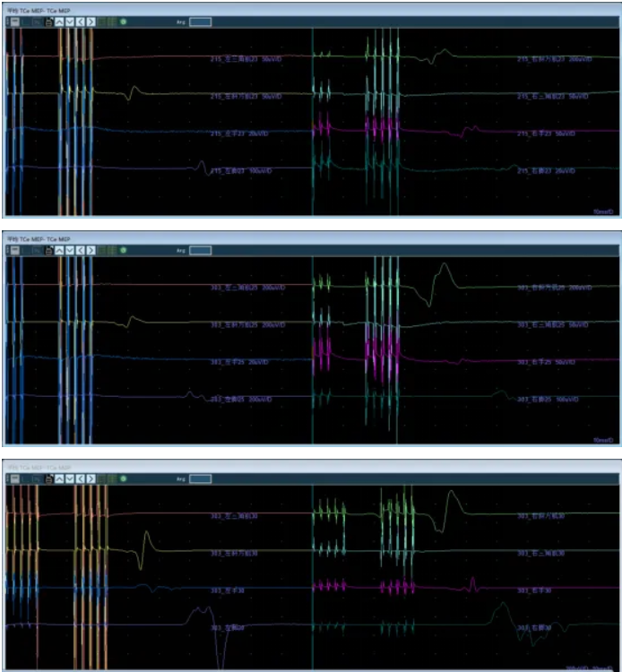Click the left arrow in the 303 series-30 panel

pos(80,478)
